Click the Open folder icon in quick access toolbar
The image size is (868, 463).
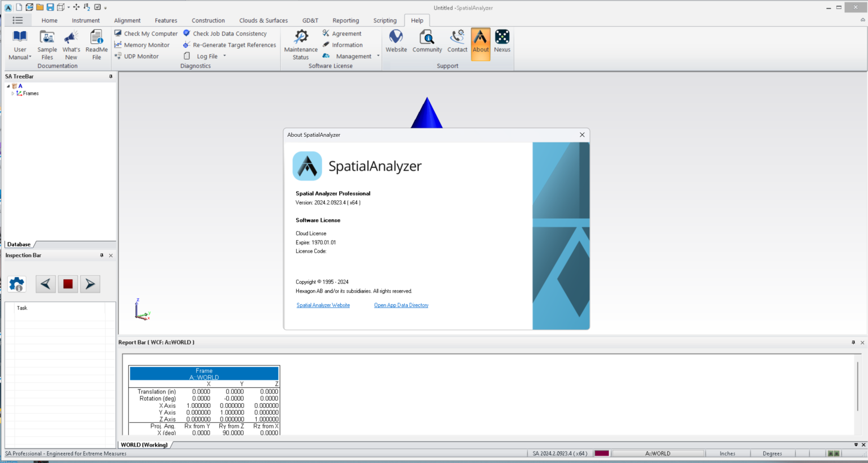point(40,7)
